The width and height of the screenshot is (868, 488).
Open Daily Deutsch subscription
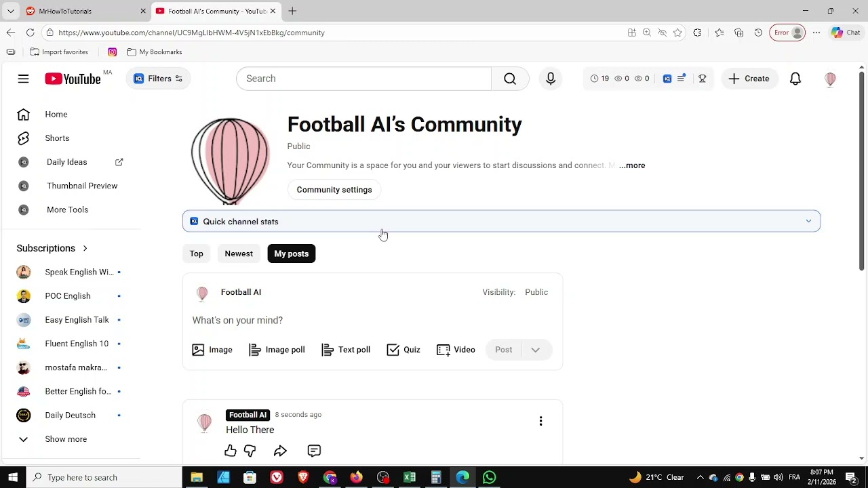click(x=71, y=415)
